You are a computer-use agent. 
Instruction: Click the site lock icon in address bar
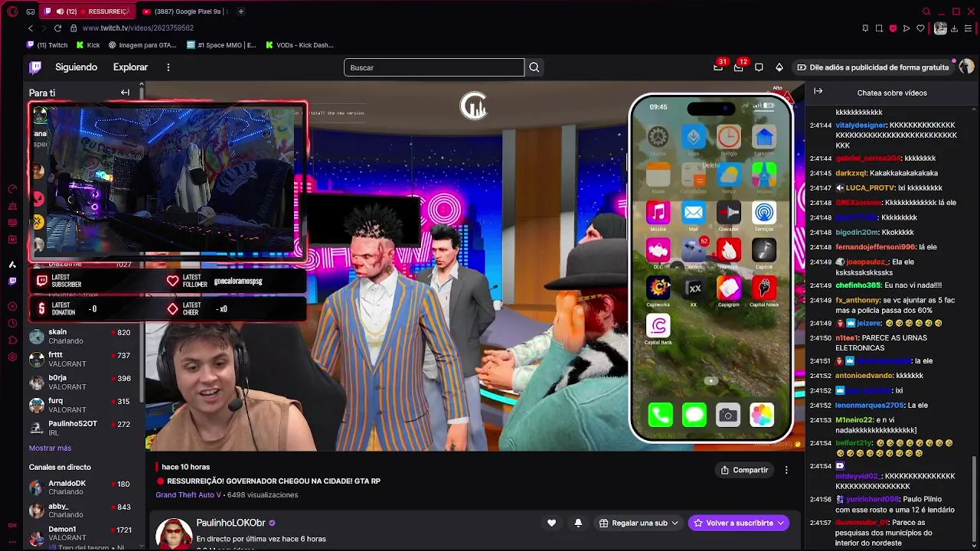tap(73, 28)
